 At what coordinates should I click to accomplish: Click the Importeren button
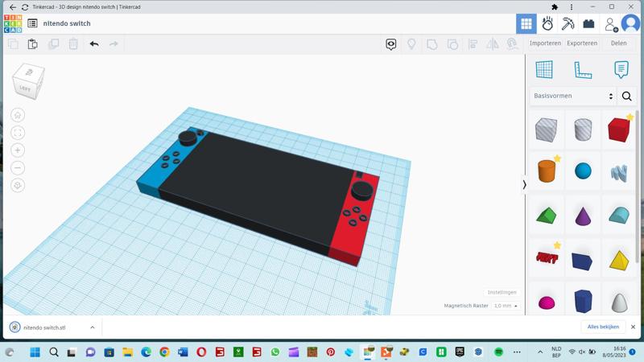[x=545, y=43]
